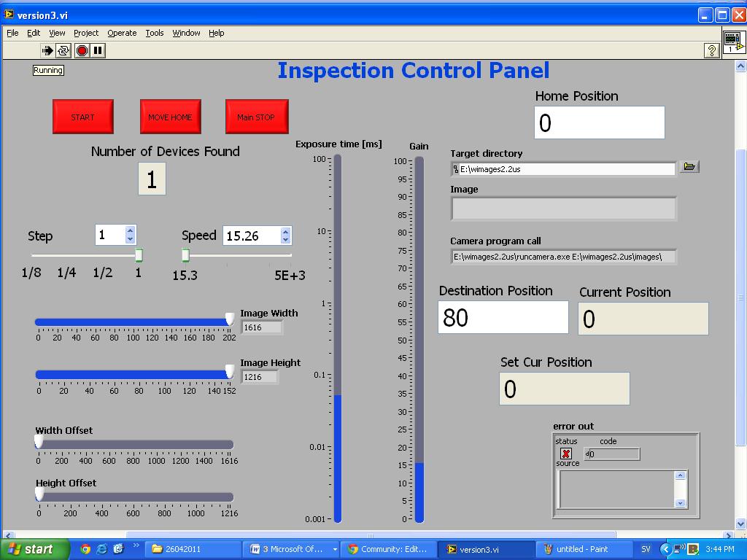Click the Run arrow toolbar icon

coord(47,50)
